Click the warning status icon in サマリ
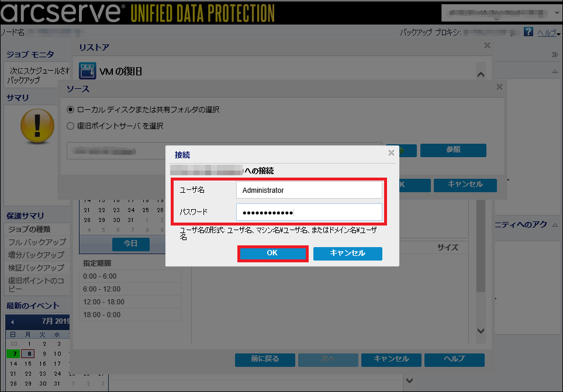This screenshot has width=563, height=392. click(37, 126)
